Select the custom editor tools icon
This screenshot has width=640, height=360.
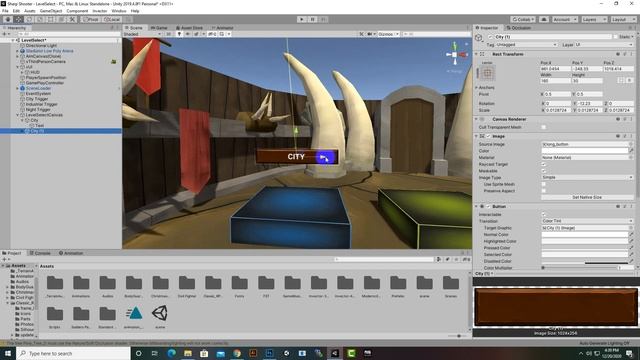coord(72,19)
